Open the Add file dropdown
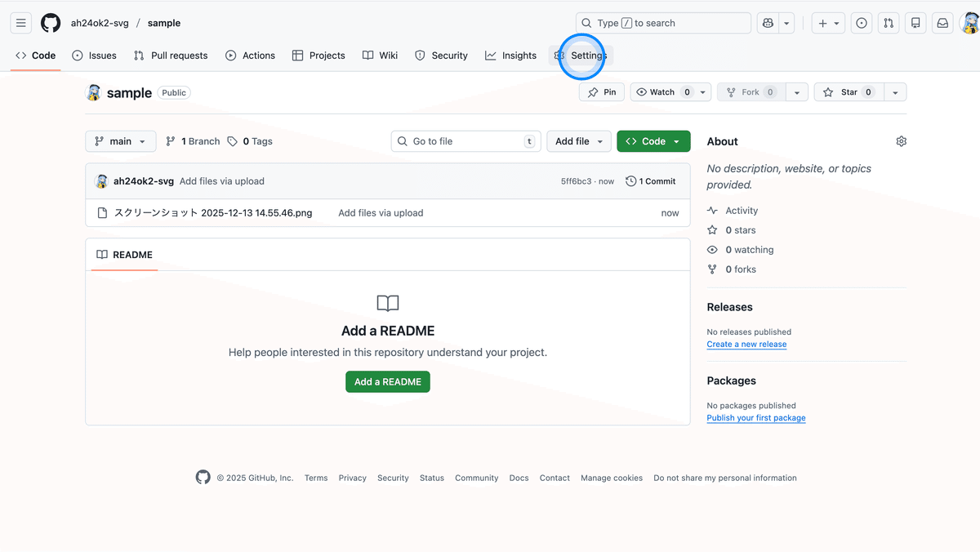 point(578,141)
